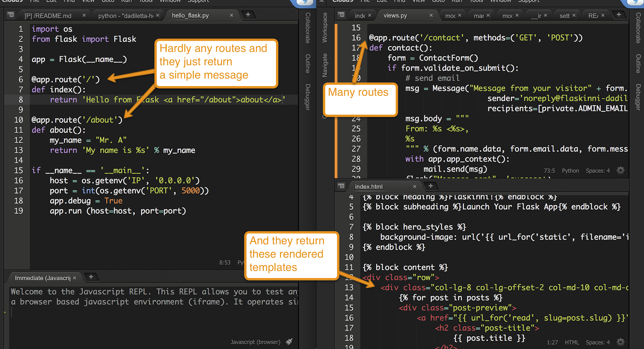Switch to the README.md tab

click(x=48, y=16)
